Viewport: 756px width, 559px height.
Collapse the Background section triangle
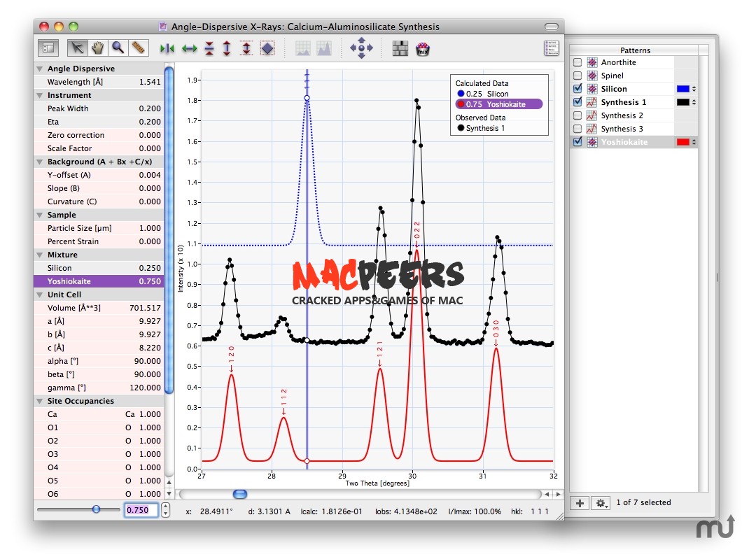(39, 162)
